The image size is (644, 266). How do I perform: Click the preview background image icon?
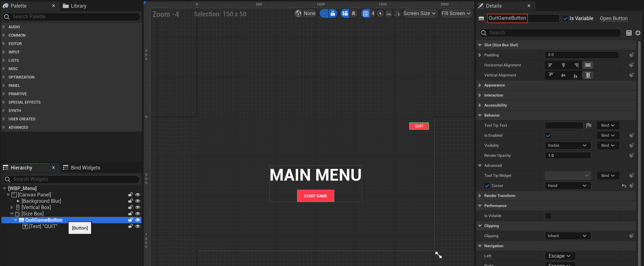[x=389, y=14]
